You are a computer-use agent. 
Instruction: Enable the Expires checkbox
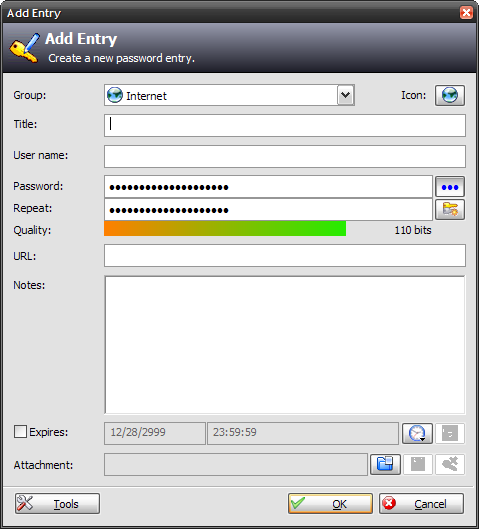20,431
